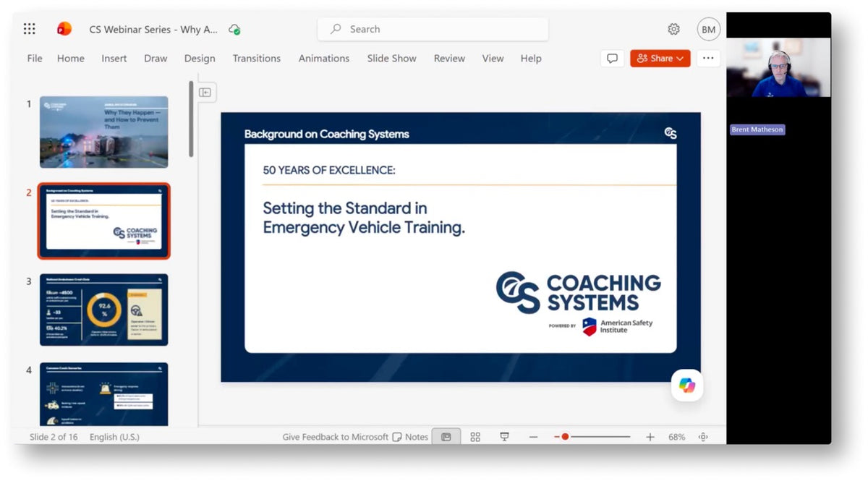Open the Slide Show tab

pyautogui.click(x=392, y=59)
